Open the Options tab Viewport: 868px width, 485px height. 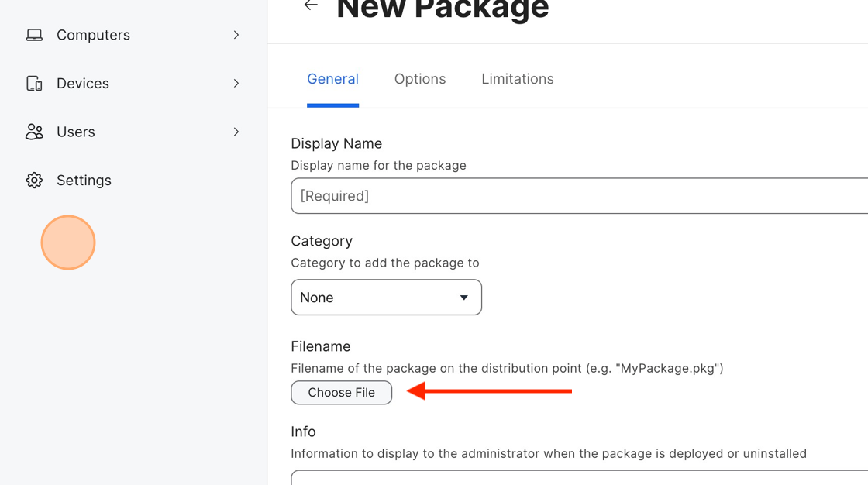(x=419, y=79)
